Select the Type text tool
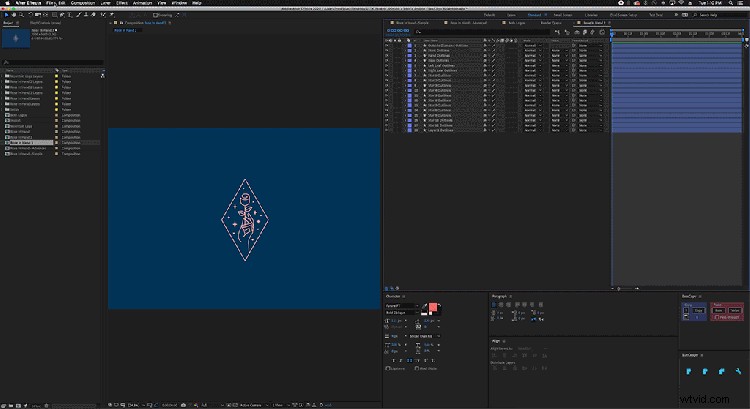The height and width of the screenshot is (409, 750). 70,15
